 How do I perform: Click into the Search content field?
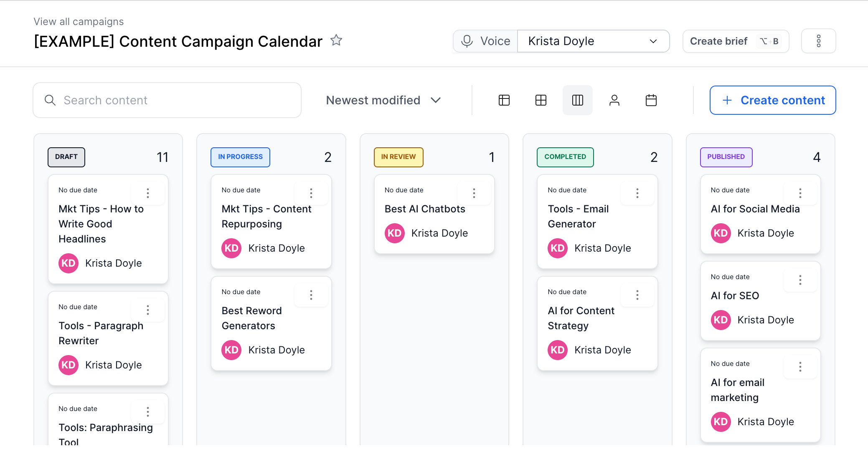coord(167,100)
